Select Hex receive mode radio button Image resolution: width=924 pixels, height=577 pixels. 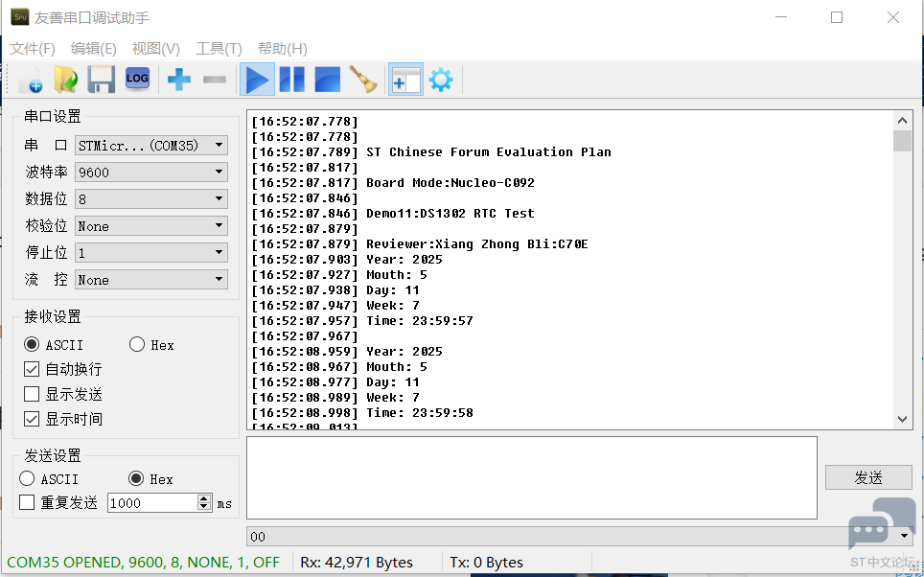point(137,345)
